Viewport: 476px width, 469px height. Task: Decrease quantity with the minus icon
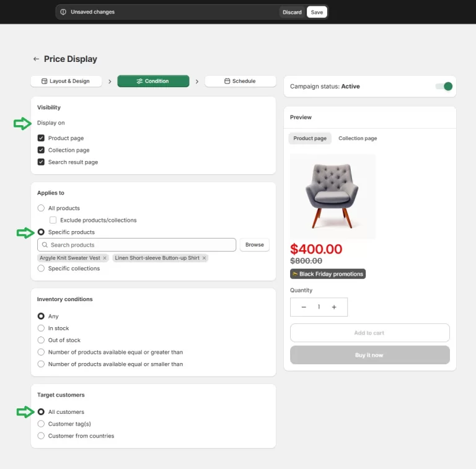[x=304, y=307]
